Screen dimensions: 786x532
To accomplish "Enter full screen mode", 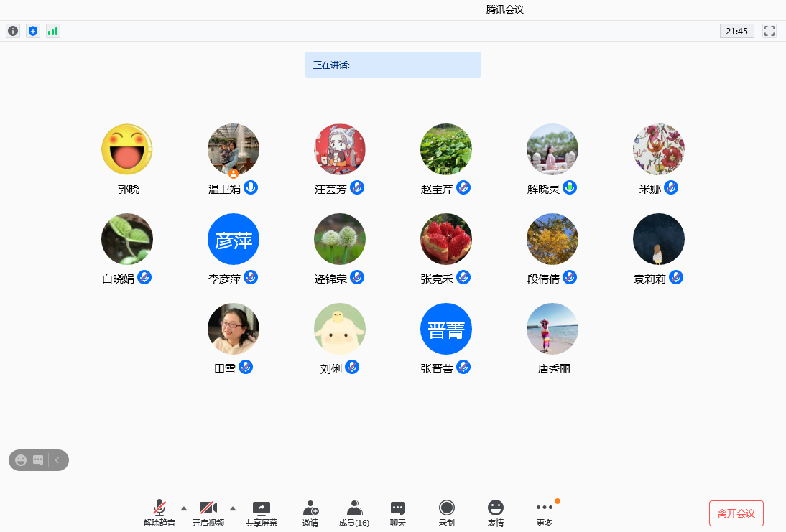I will point(769,31).
